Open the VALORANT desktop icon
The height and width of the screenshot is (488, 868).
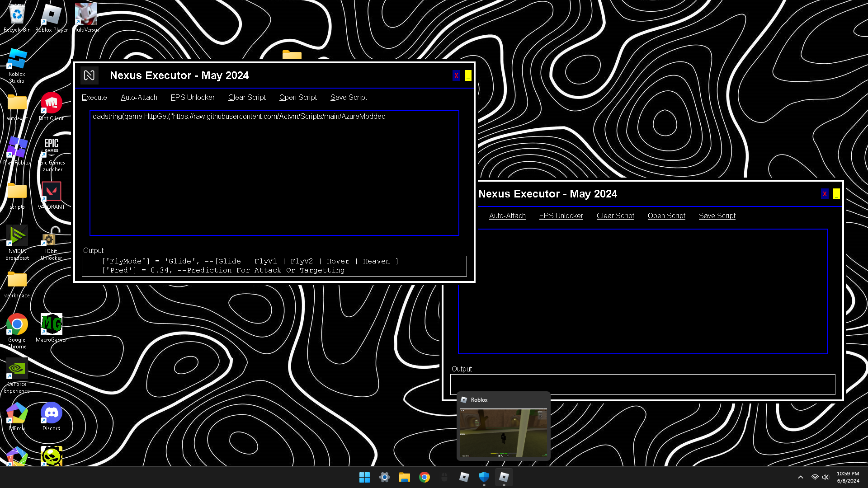[x=51, y=192]
